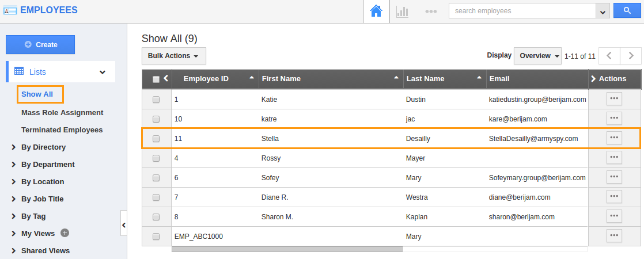Collapse the Lists section chevron
Screen dimensions: 644x259
tap(103, 73)
